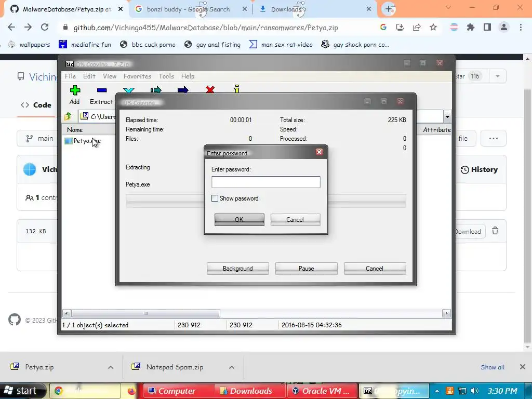Open the wallpapers bookmark

[29, 45]
